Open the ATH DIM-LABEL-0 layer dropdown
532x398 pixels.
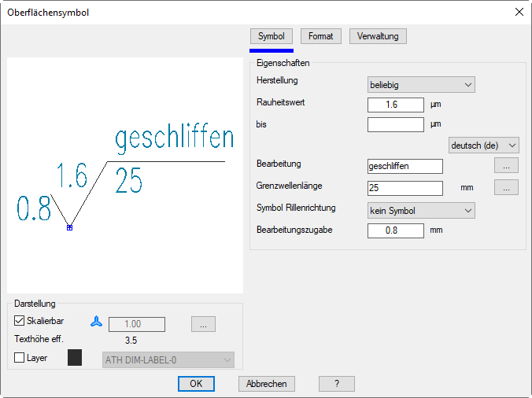tap(168, 359)
